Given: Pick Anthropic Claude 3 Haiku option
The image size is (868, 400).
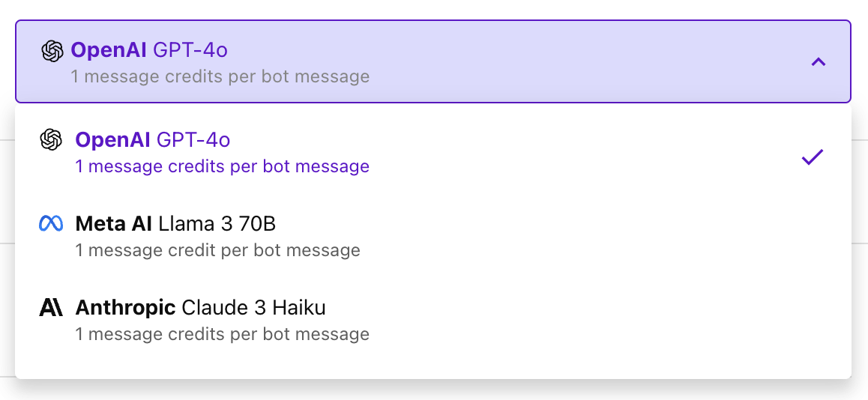Looking at the screenshot, I should [x=433, y=321].
